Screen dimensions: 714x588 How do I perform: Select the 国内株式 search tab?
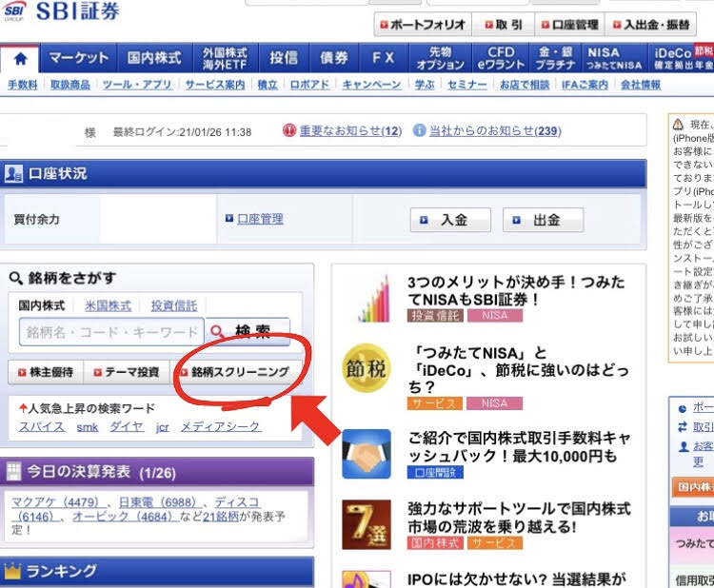(x=42, y=305)
